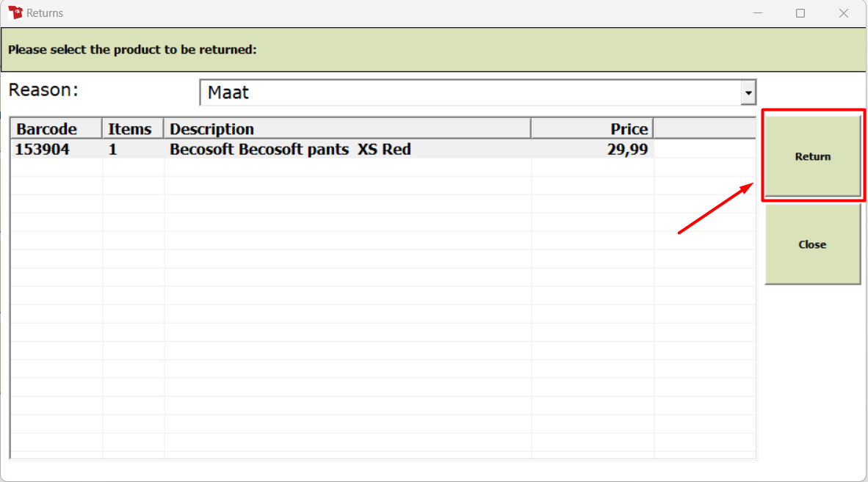Close the Returns window with X

[x=844, y=12]
